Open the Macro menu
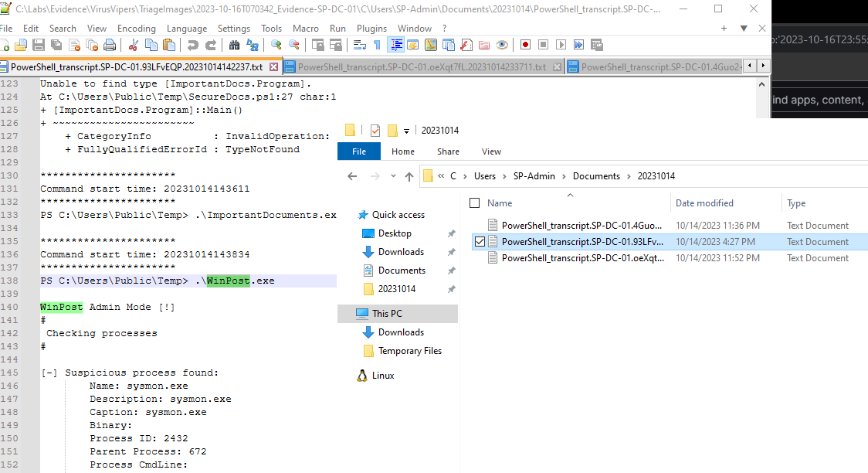868x473 pixels. pos(306,29)
